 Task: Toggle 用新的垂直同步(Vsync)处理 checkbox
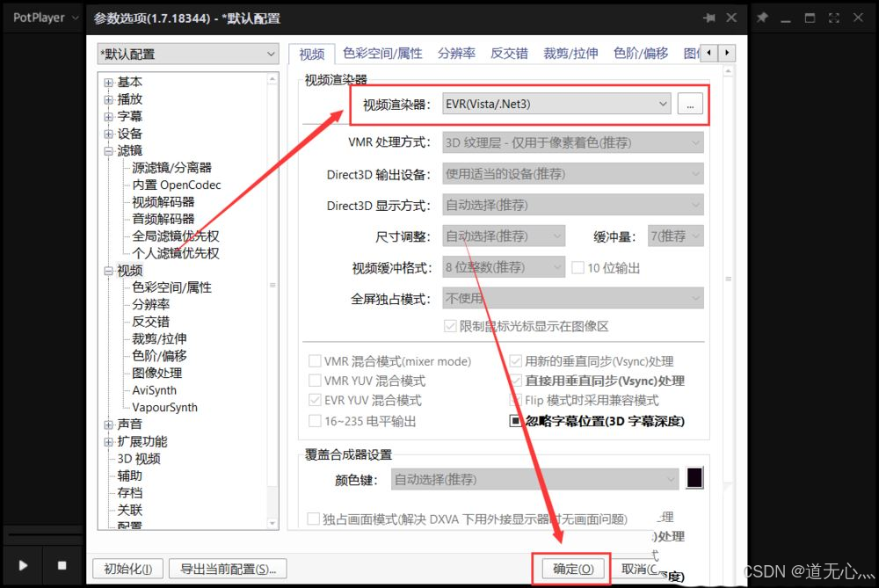pyautogui.click(x=516, y=361)
